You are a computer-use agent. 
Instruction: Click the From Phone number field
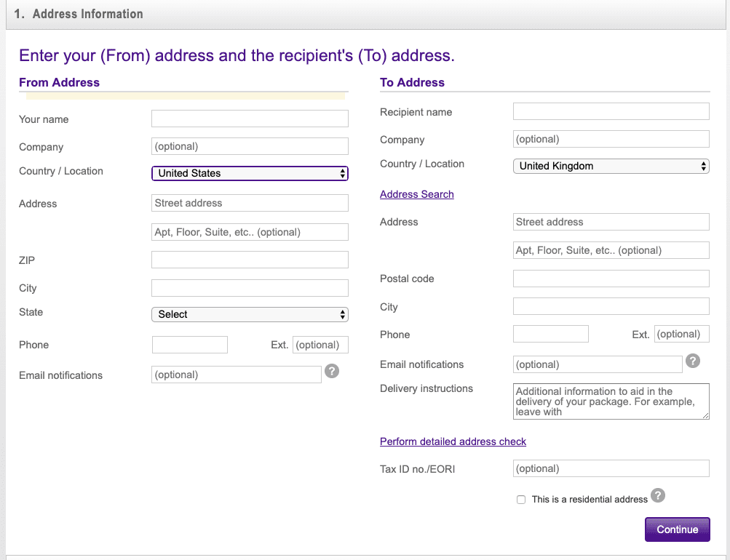pos(189,345)
